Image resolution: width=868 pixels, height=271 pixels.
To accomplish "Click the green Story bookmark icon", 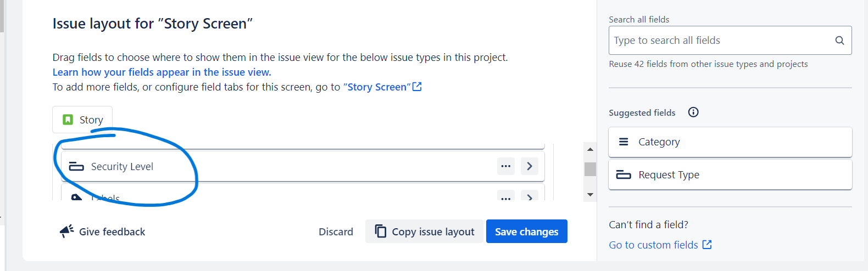I will tap(68, 120).
